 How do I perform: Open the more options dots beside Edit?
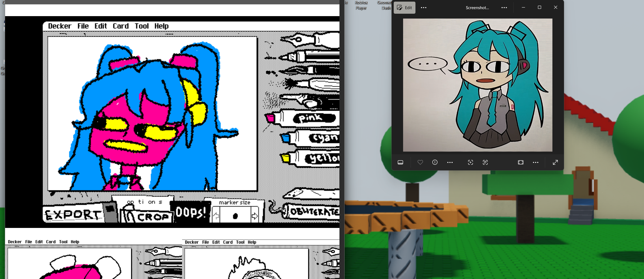(424, 8)
